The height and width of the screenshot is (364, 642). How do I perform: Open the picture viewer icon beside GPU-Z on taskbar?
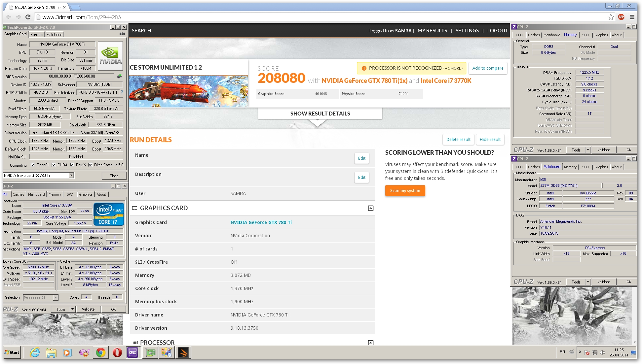click(x=167, y=353)
